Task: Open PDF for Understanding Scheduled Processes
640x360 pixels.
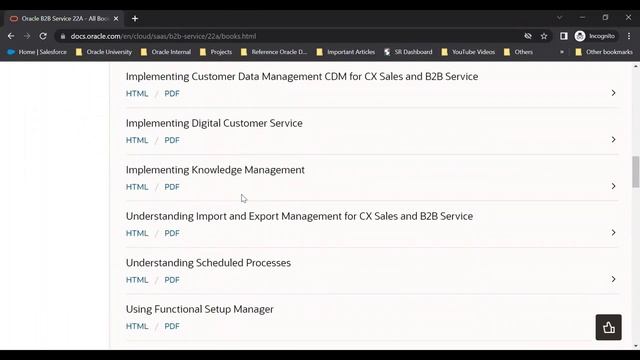Action: pos(172,280)
